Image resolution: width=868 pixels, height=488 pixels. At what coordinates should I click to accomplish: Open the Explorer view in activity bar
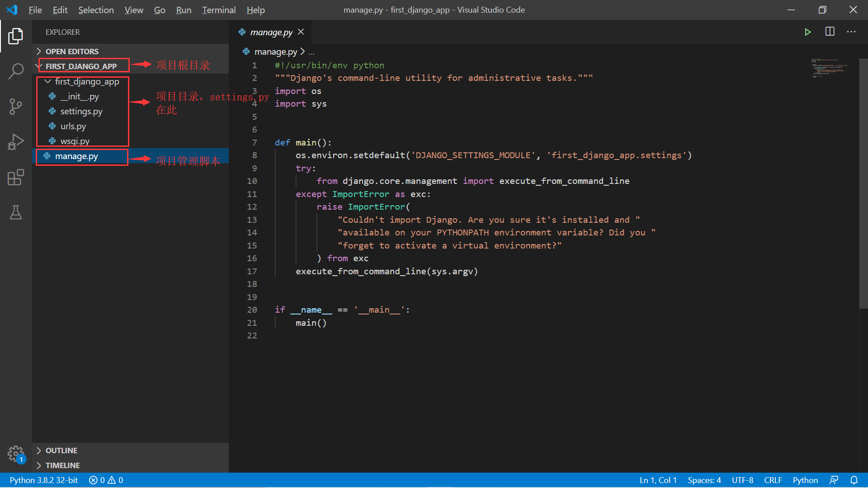16,36
